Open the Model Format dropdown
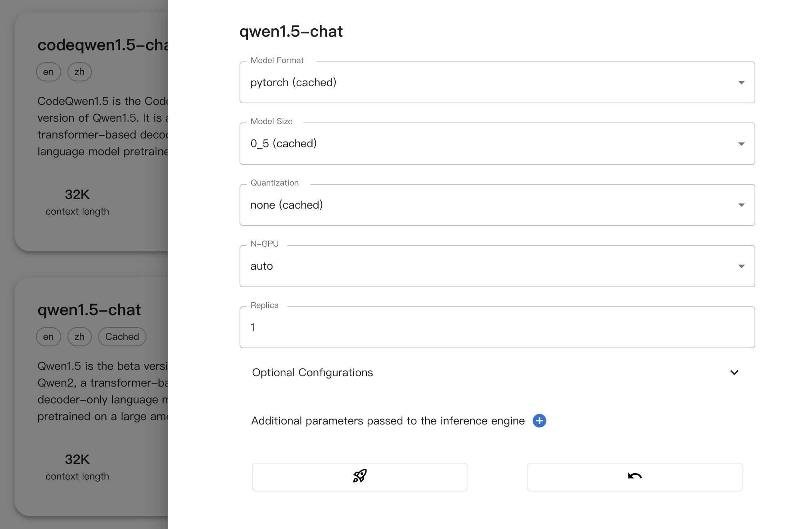 pyautogui.click(x=497, y=83)
